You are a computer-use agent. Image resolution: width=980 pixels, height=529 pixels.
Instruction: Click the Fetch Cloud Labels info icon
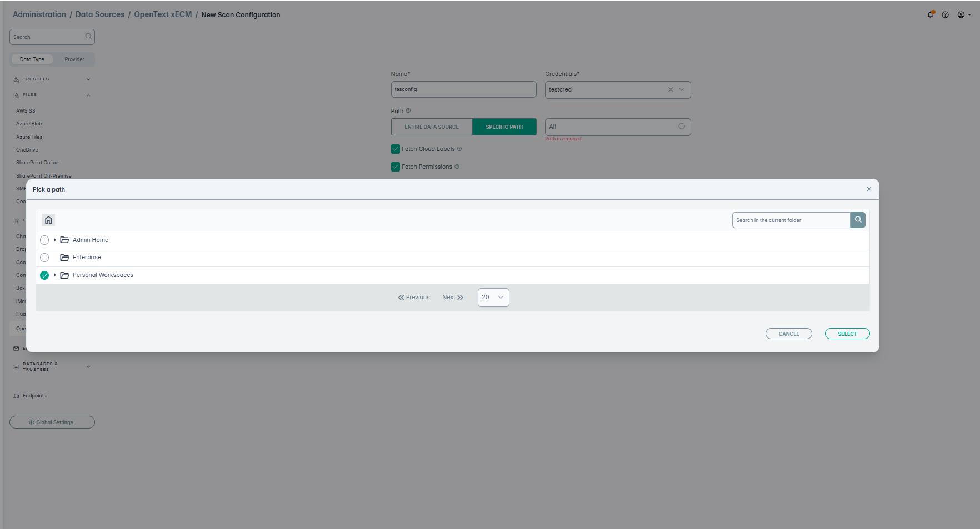point(459,149)
